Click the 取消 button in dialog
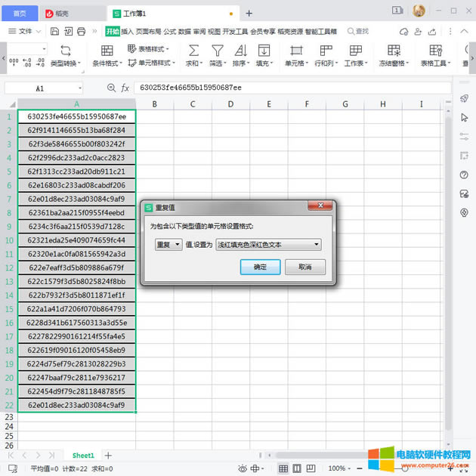476x476 pixels. (x=304, y=267)
